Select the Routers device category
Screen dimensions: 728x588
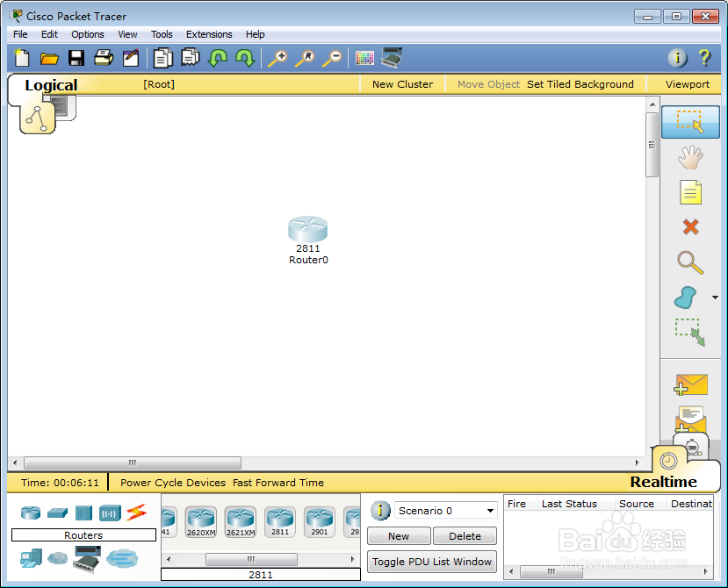tap(31, 513)
